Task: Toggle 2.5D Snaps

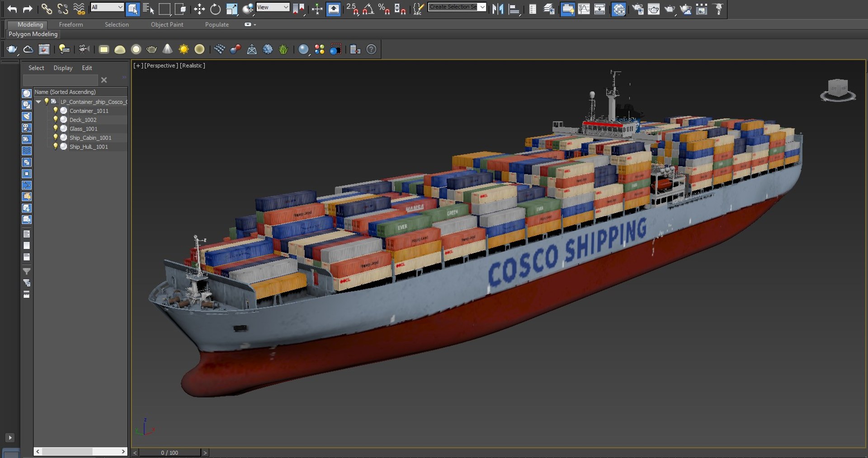Action: pyautogui.click(x=353, y=9)
